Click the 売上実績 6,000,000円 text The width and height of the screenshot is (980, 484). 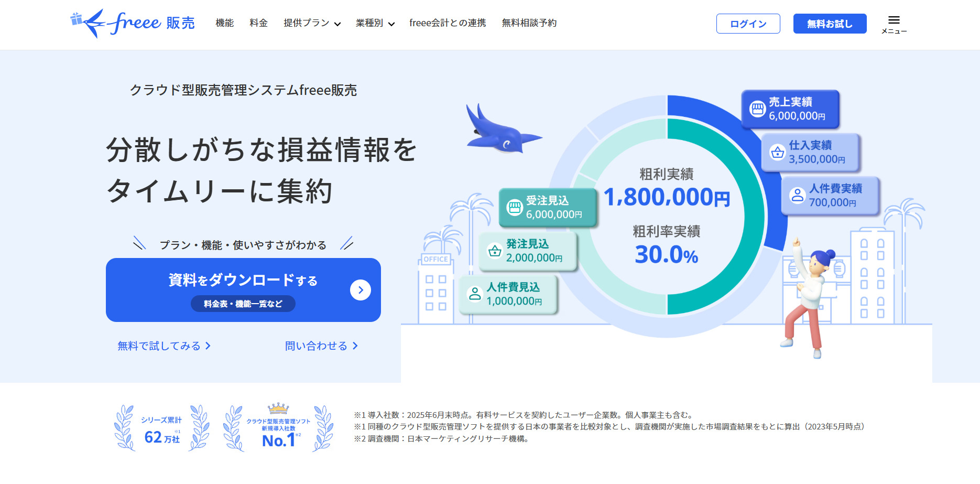(797, 109)
